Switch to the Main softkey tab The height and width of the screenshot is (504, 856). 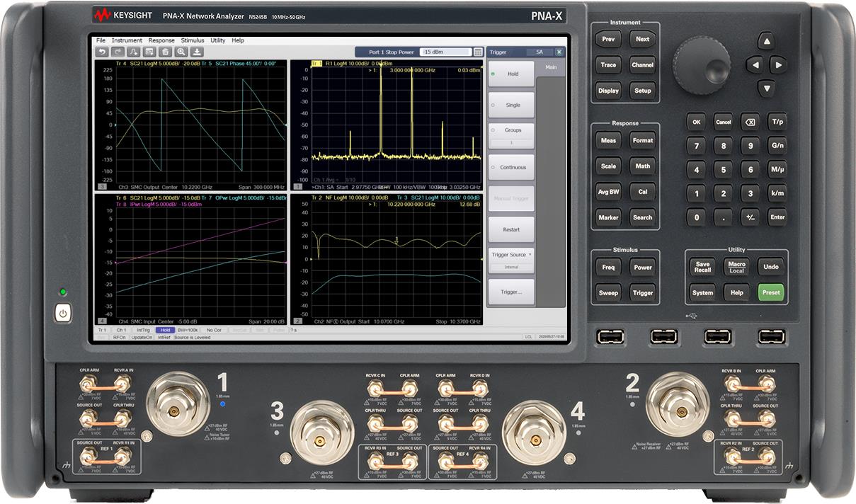point(550,67)
